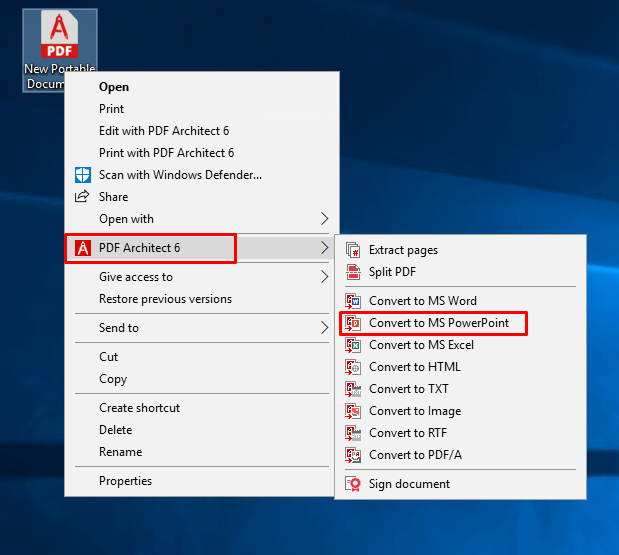Click the Convert to TXT icon
This screenshot has height=555, width=619.
(x=353, y=389)
